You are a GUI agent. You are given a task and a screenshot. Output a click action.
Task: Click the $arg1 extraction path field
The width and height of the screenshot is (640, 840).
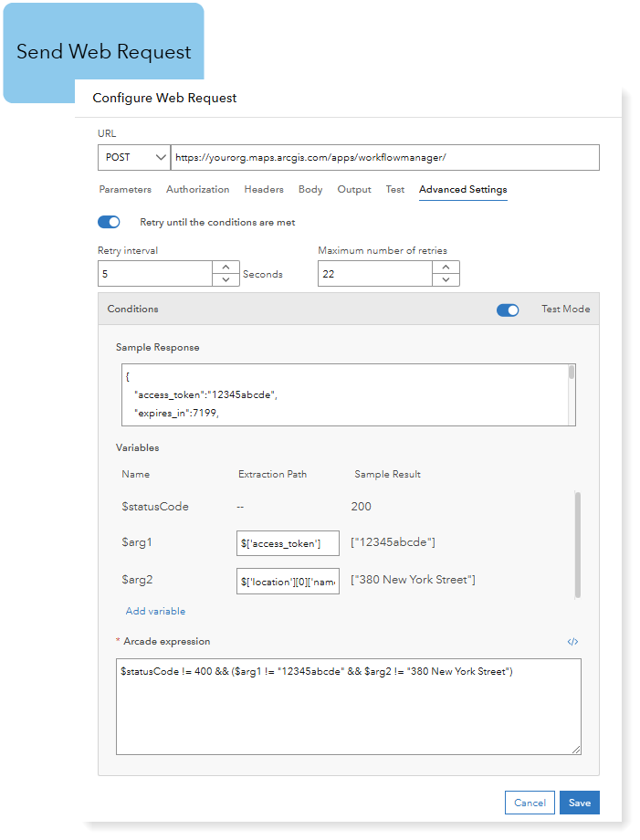point(288,543)
